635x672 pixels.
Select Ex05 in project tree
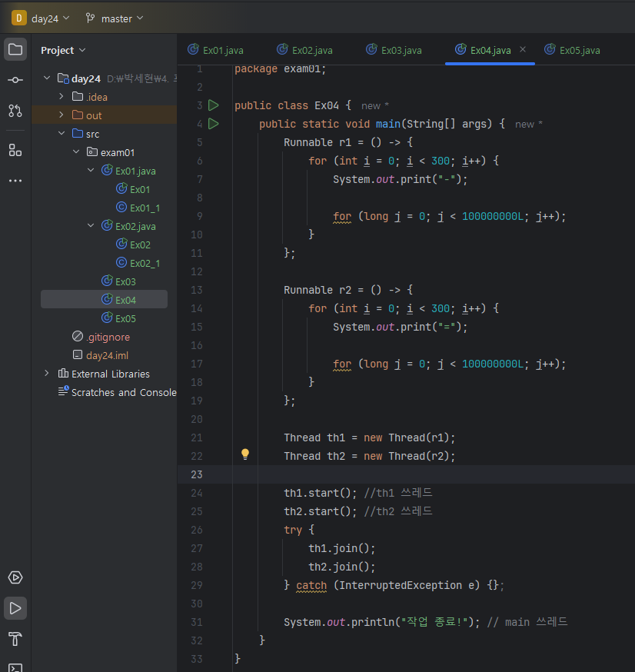click(118, 318)
